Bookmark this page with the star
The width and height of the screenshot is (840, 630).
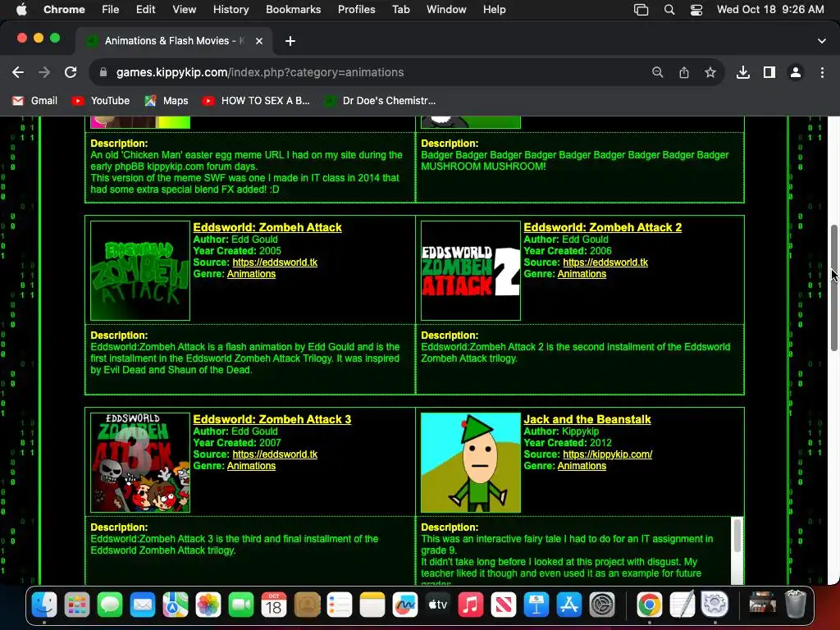(x=710, y=72)
